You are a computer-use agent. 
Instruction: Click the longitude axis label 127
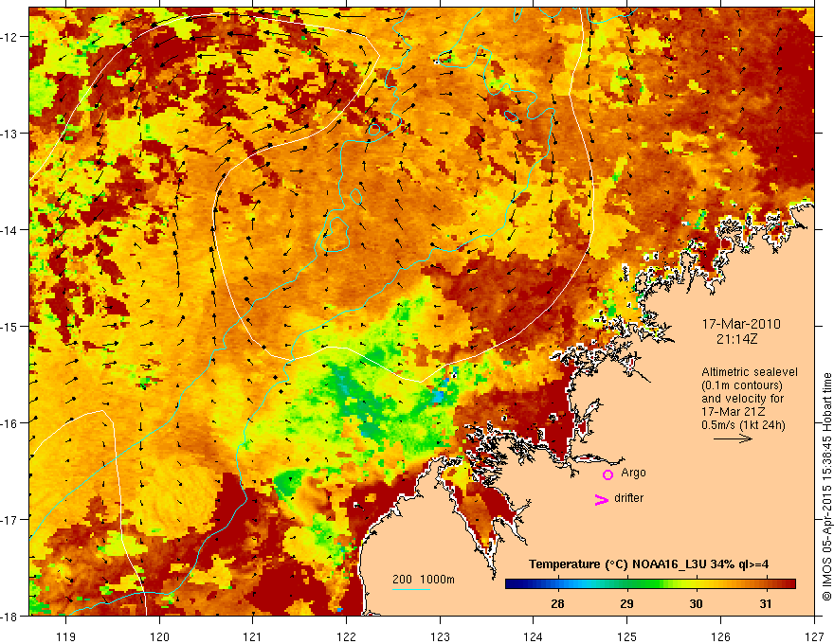[814, 636]
